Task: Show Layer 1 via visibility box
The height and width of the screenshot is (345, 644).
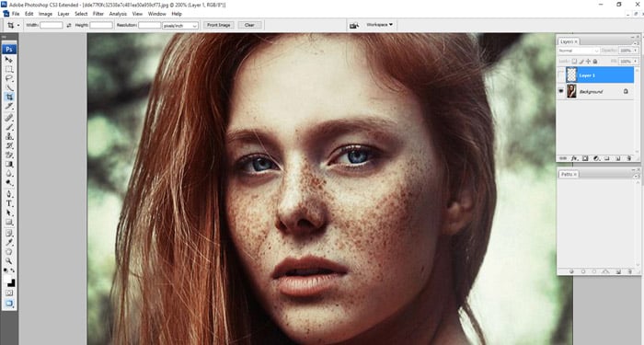Action: 561,75
